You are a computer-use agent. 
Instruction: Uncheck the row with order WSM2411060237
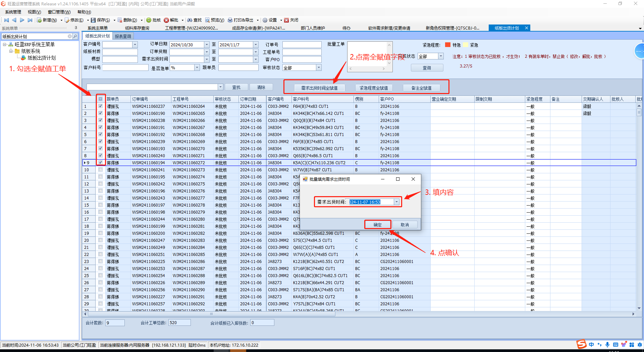click(x=100, y=106)
